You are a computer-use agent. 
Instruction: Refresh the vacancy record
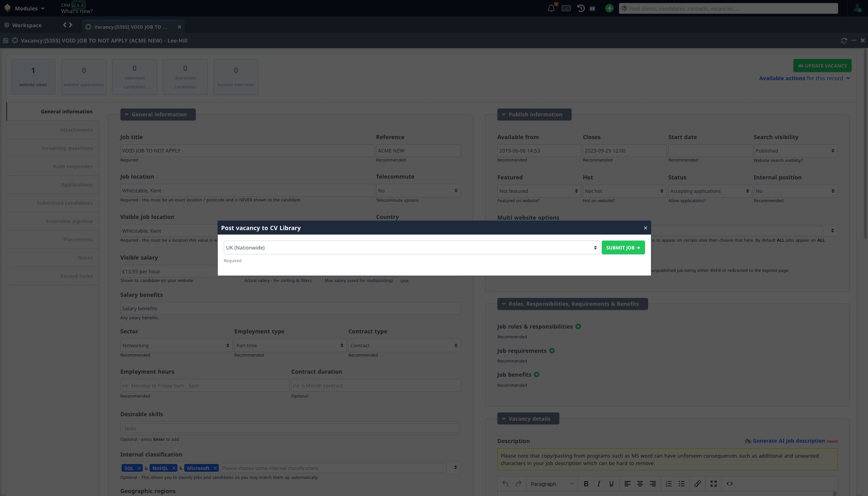(844, 40)
